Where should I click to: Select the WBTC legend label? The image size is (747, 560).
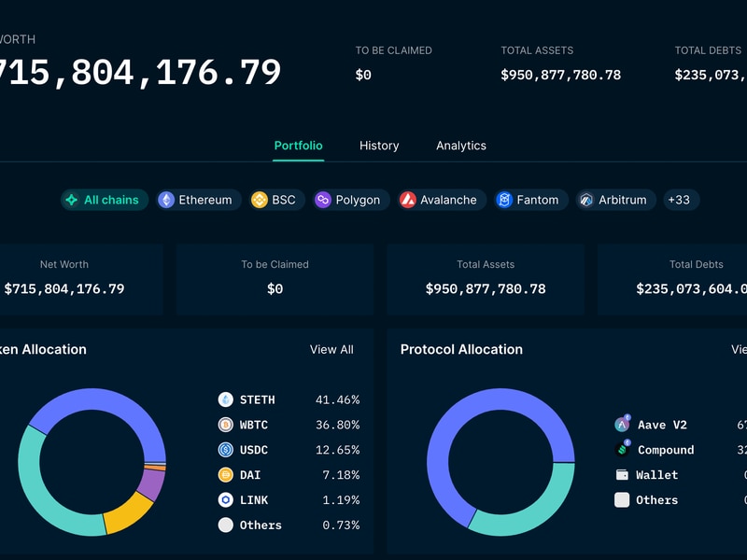[253, 425]
